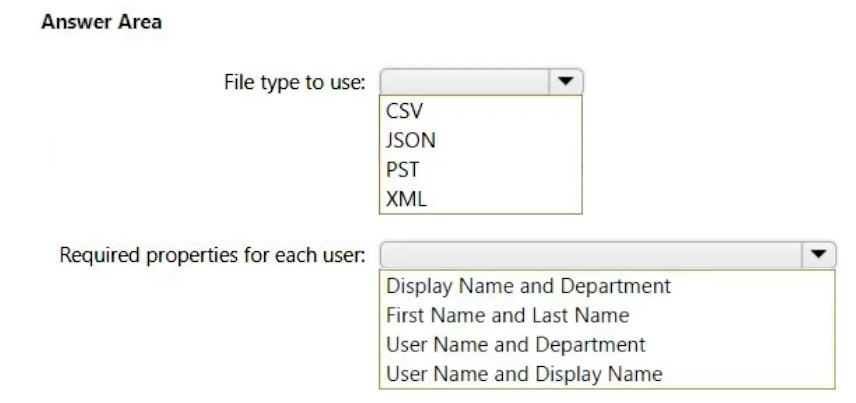Click the empty File type combo box field

[x=465, y=81]
